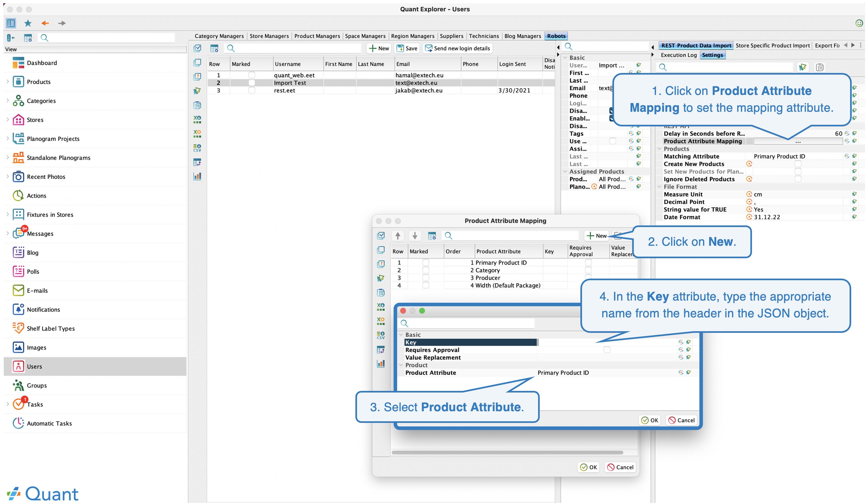Open the Products icon in sidebar
The height and width of the screenshot is (504, 868).
(18, 82)
